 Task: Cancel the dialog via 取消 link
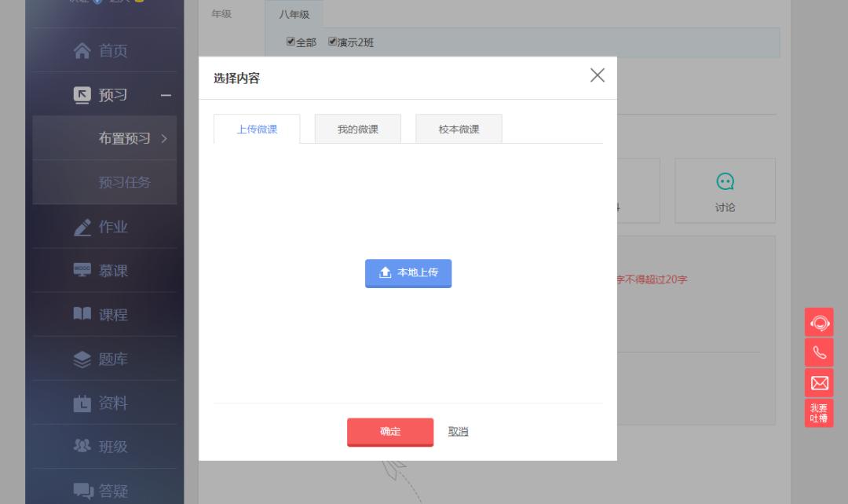[x=458, y=431]
